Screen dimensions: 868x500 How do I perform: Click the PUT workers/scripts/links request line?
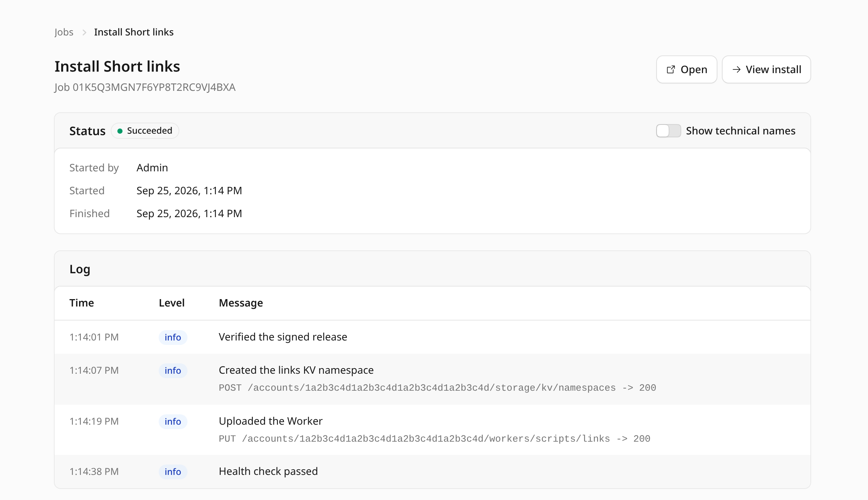434,439
